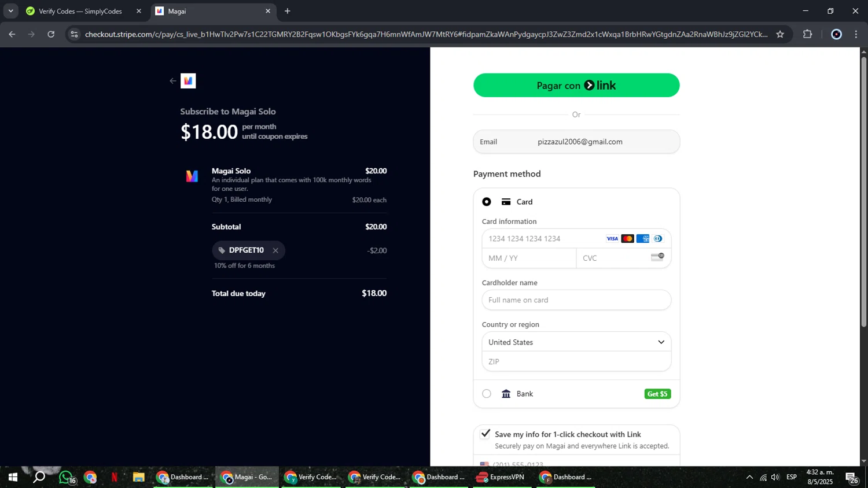Open the volume tray icon
The width and height of the screenshot is (868, 488).
[x=775, y=477]
